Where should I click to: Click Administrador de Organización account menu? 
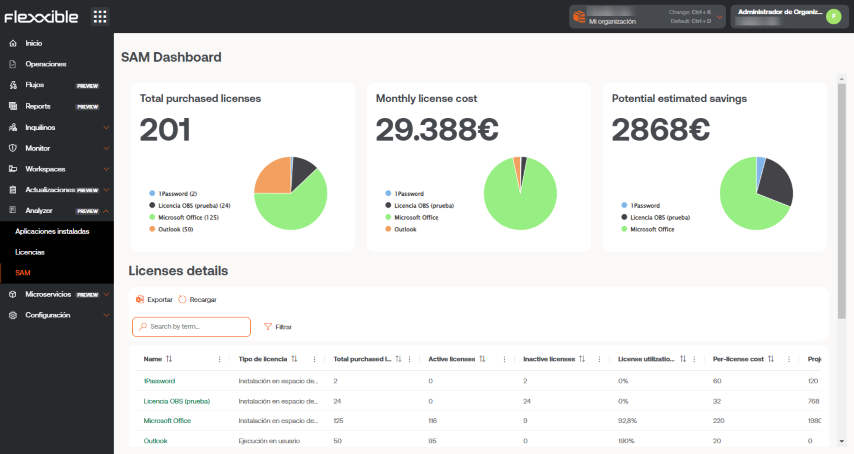click(790, 16)
